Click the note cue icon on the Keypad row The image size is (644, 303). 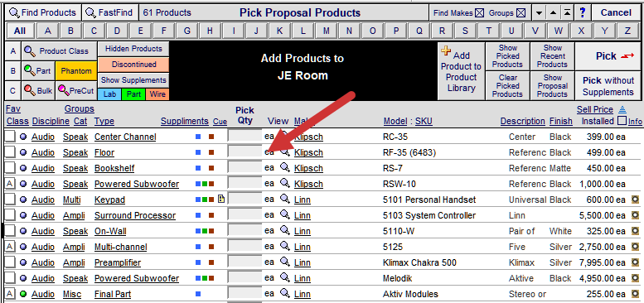221,200
